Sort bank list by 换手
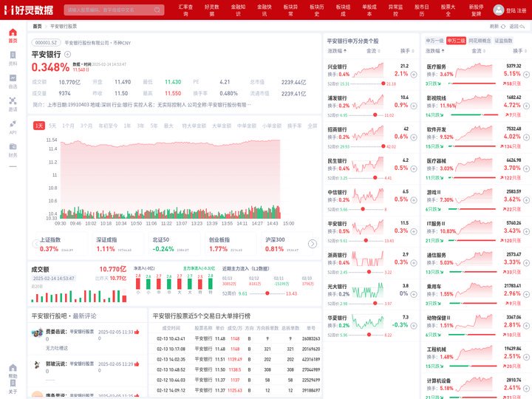 [x=407, y=51]
